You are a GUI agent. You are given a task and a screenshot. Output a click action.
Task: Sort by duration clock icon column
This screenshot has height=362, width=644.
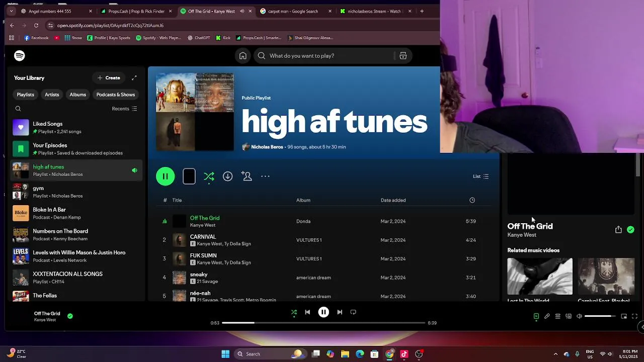pos(472,200)
